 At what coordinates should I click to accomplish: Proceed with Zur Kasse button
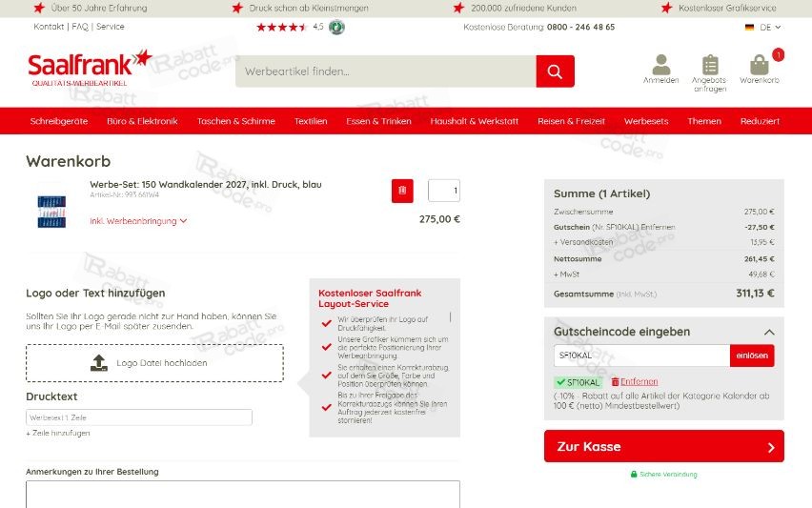[664, 446]
